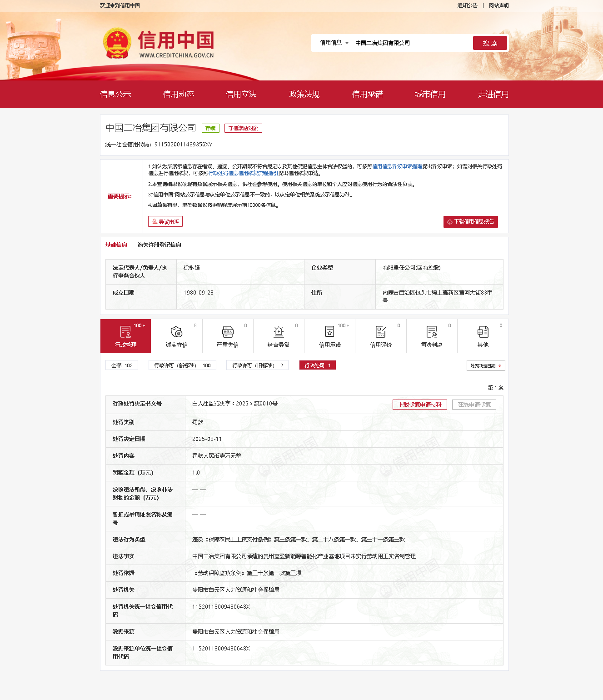This screenshot has height=700, width=603.
Task: Select the 违法行为类型 value text
Action: coord(299,540)
